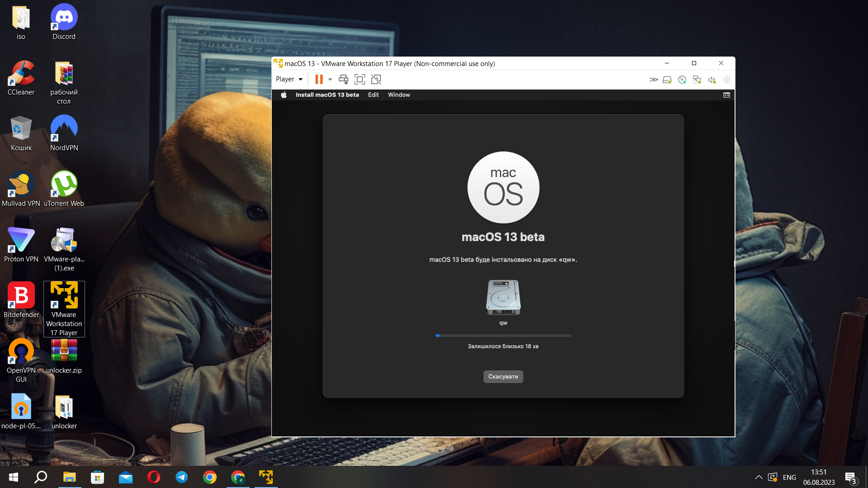Image resolution: width=868 pixels, height=488 pixels.
Task: Click the network status tray icon
Action: point(773,477)
